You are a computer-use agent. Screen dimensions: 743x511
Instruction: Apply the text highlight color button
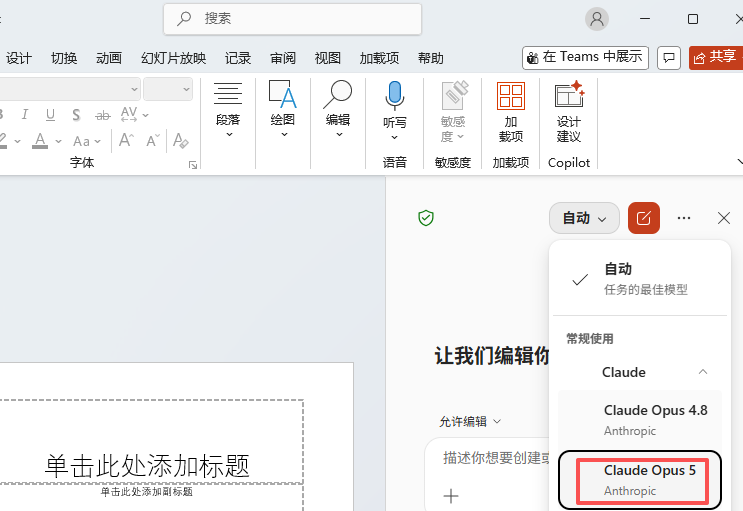[x=3, y=141]
